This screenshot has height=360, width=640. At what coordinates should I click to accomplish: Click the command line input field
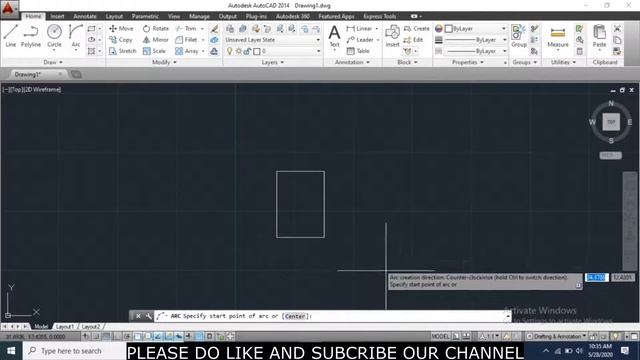coord(332,316)
